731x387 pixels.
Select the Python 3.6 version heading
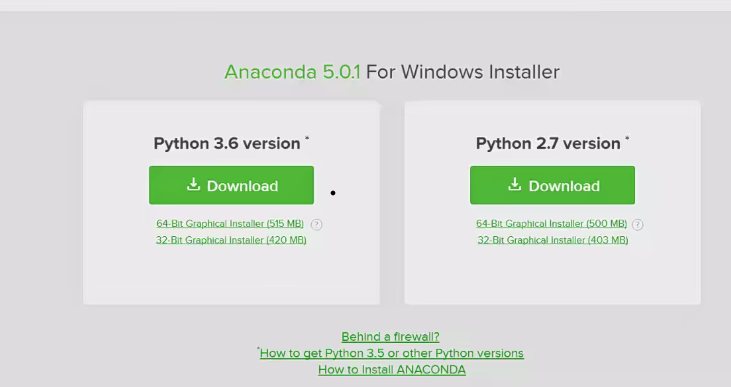point(227,144)
